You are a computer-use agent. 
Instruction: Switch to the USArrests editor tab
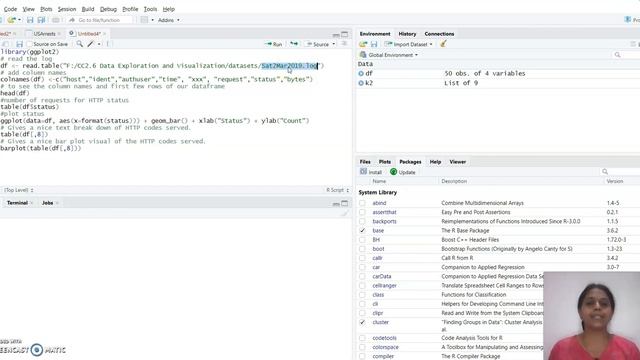pyautogui.click(x=44, y=34)
